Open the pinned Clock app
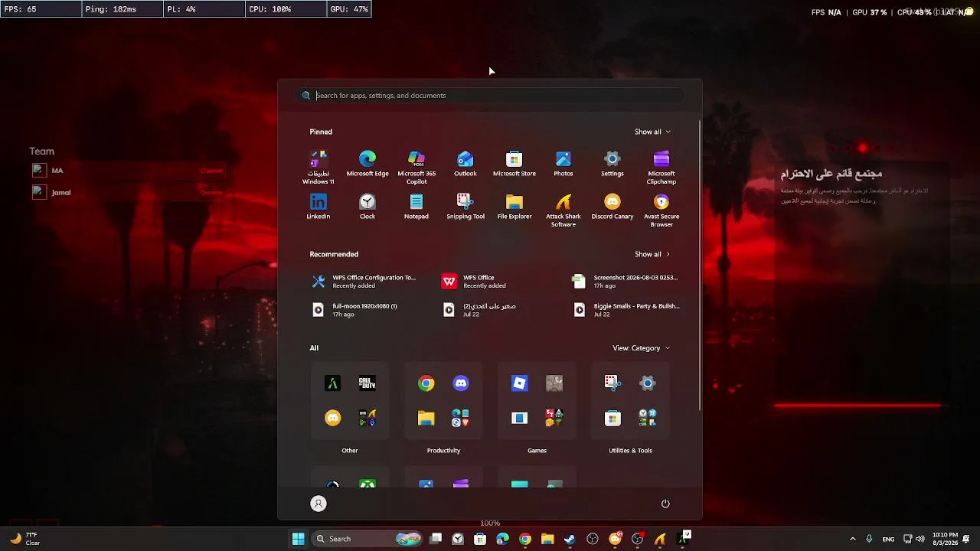The height and width of the screenshot is (551, 980). point(367,207)
